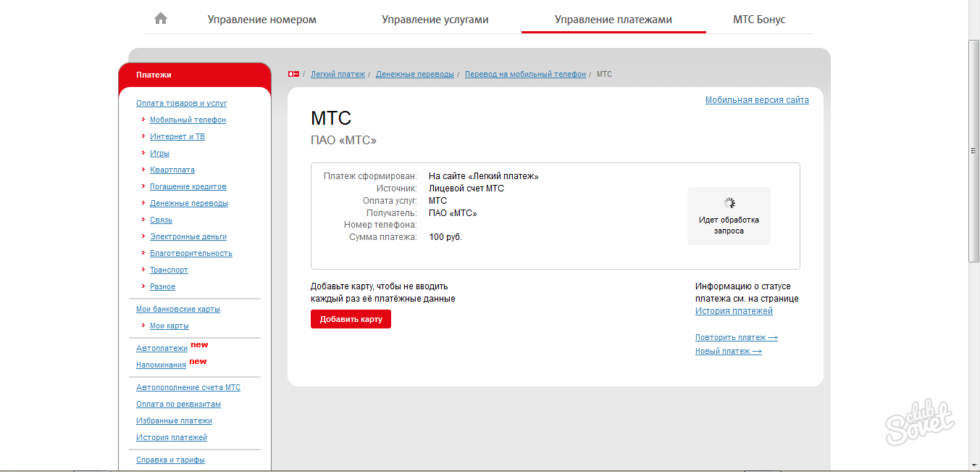The height and width of the screenshot is (472, 980).
Task: Open the Интернет и ТВ category
Action: click(x=177, y=136)
